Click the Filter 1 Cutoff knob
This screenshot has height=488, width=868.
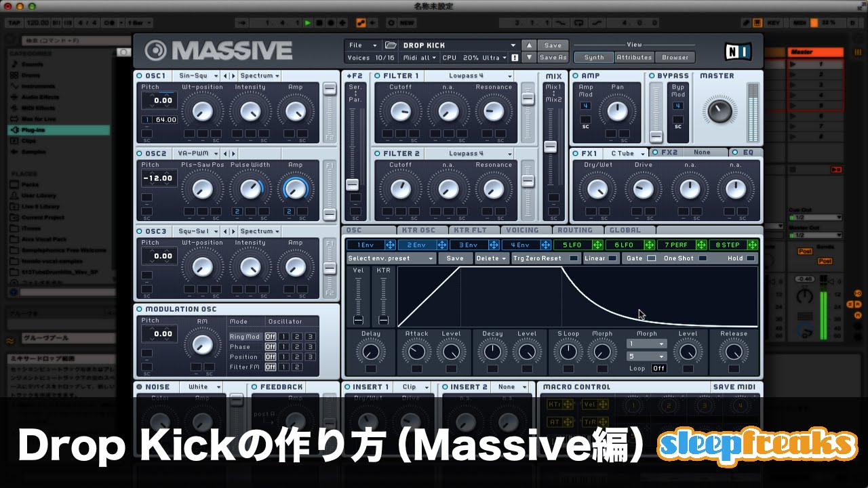click(x=400, y=111)
